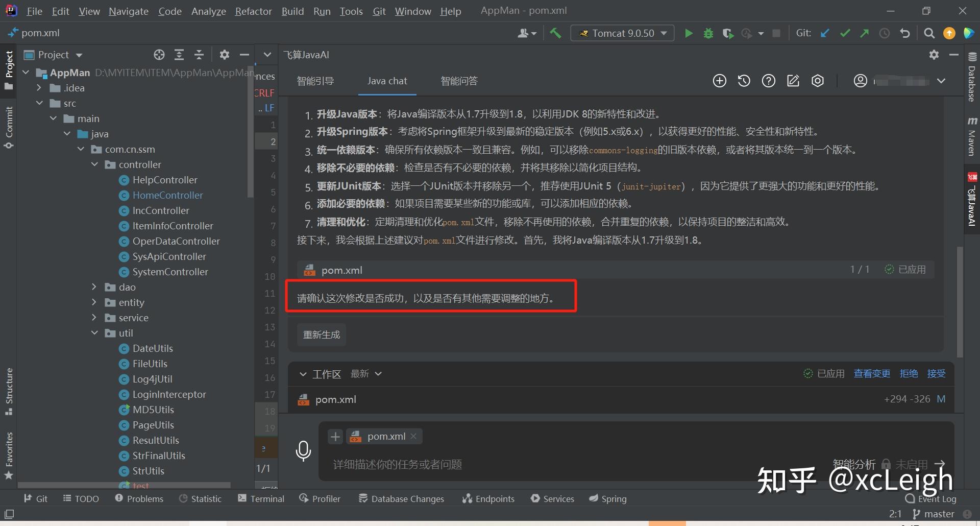Open the 飞算JavaAI settings gear icon
The height and width of the screenshot is (526, 980).
[x=934, y=55]
